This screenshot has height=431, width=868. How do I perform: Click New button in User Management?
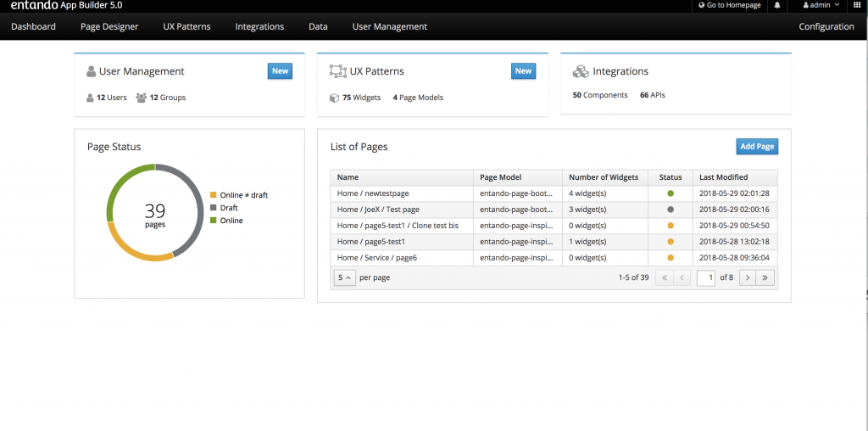click(x=280, y=71)
